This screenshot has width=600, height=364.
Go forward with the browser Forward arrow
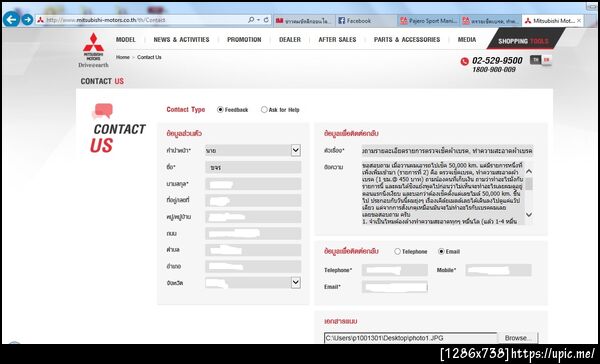pyautogui.click(x=27, y=20)
